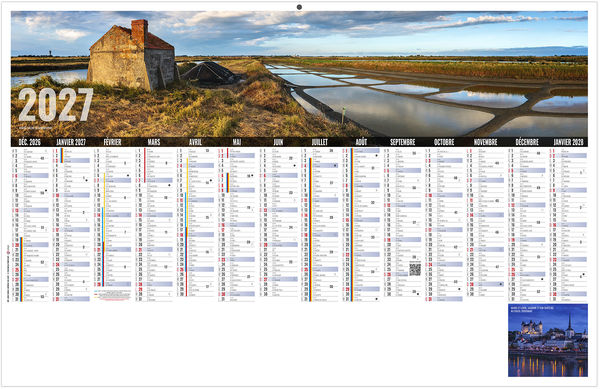Click the 'JANVIER 2027' month header

click(x=71, y=142)
